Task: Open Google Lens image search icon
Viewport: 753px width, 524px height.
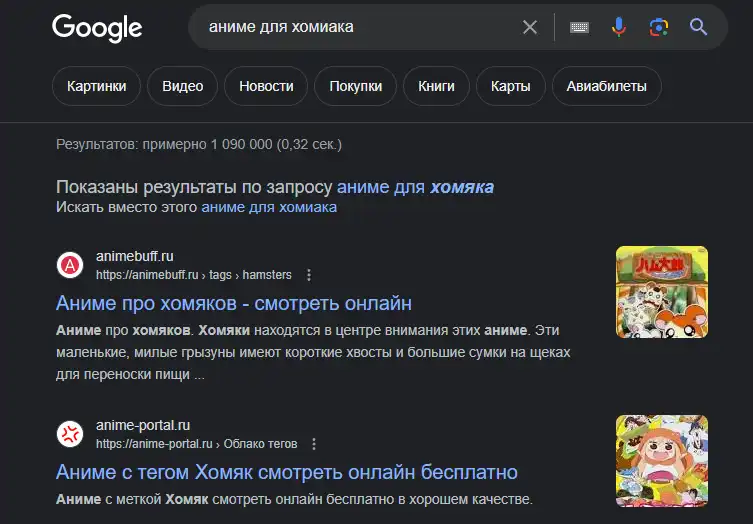Action: click(x=659, y=27)
